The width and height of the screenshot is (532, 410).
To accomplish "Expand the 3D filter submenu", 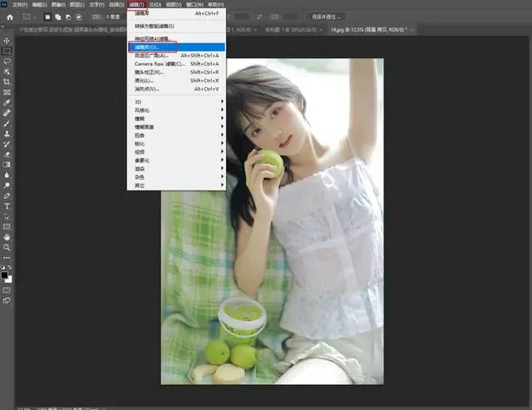I will [176, 101].
